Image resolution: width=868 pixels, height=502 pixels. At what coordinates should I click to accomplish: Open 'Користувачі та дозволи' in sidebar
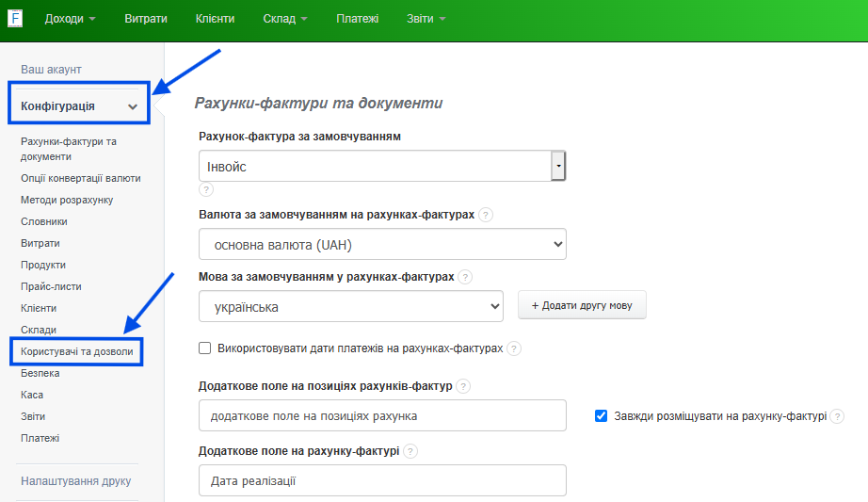coord(76,351)
